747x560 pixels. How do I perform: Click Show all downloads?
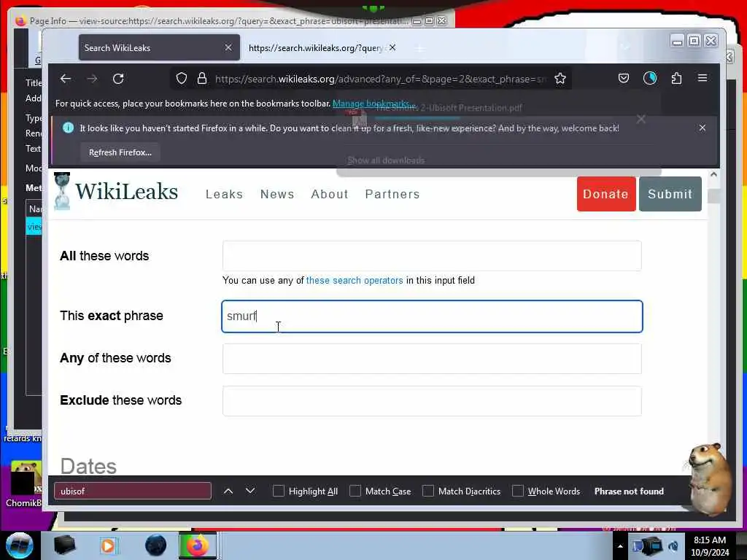(386, 160)
